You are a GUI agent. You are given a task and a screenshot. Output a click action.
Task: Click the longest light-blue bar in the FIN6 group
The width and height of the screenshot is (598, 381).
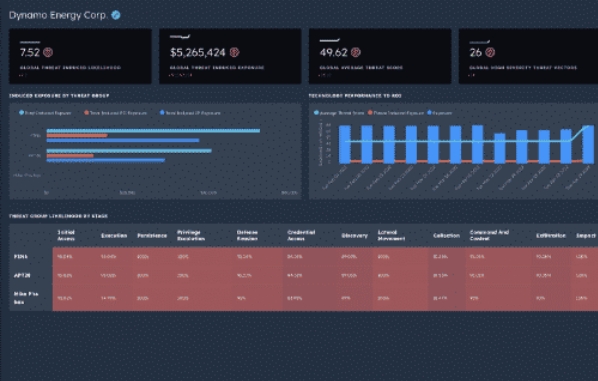point(153,131)
